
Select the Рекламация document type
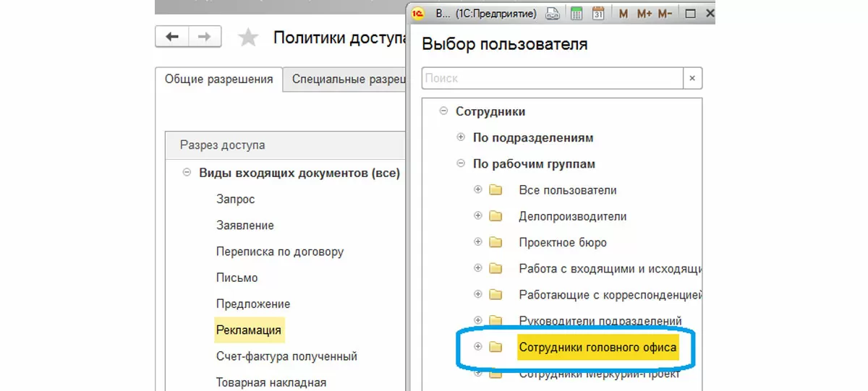[x=250, y=330]
